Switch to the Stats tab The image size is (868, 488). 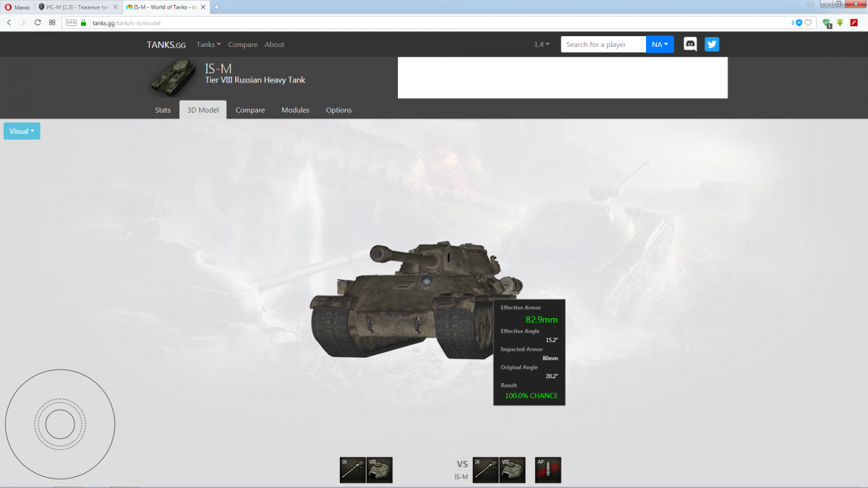click(163, 110)
